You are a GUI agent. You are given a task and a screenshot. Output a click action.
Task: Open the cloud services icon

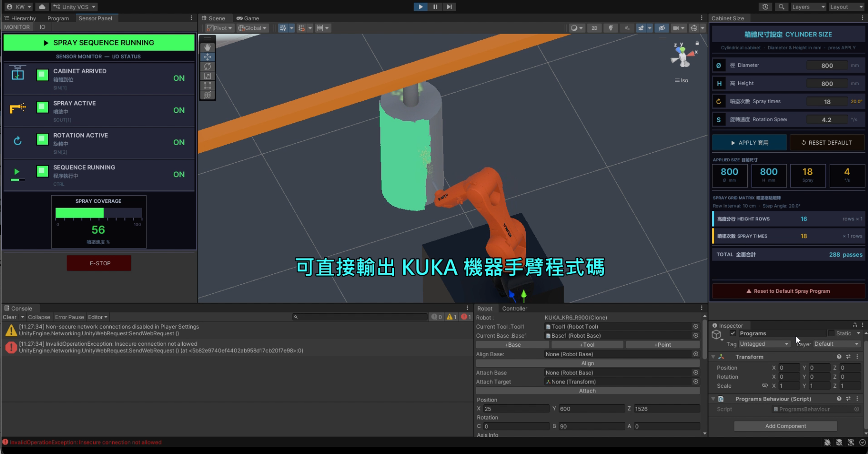click(x=42, y=7)
